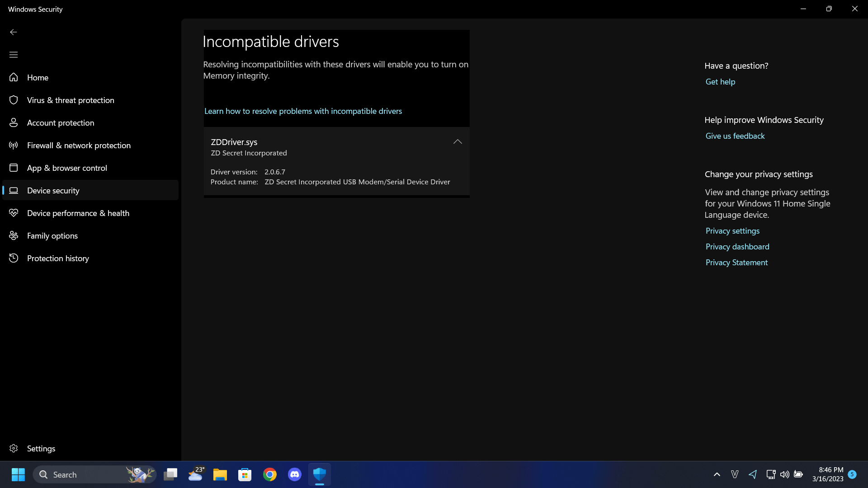
Task: Click the Protection history clock icon
Action: [x=14, y=258]
